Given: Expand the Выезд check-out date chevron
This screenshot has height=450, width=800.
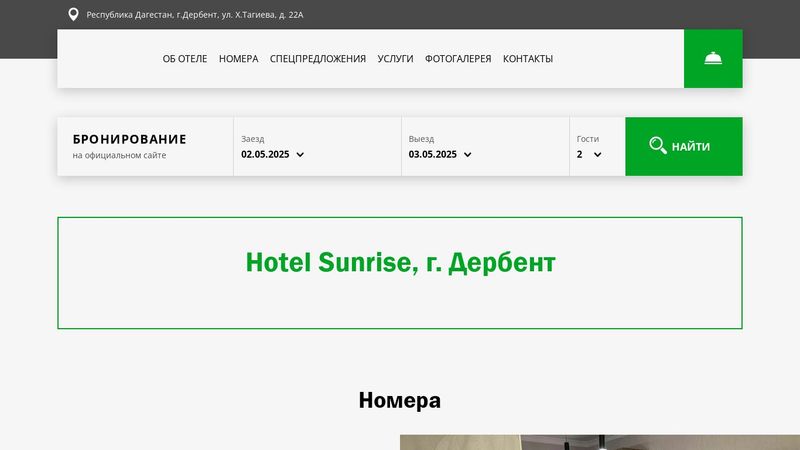Looking at the screenshot, I should [467, 155].
